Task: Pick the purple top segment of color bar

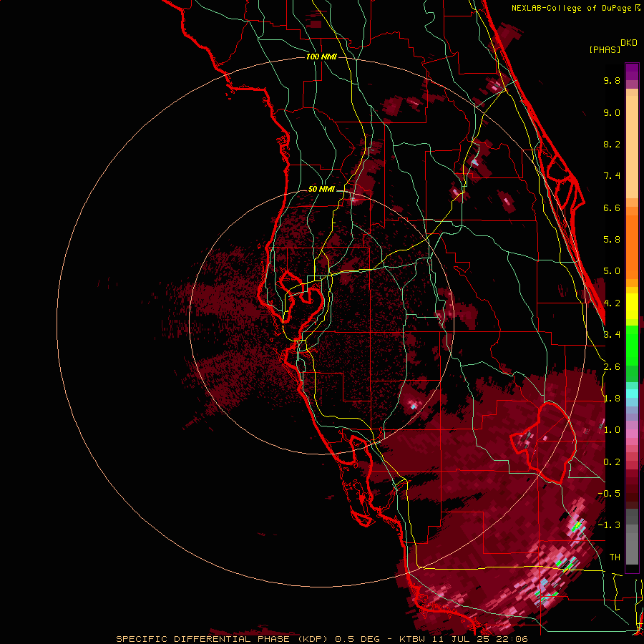Action: tap(632, 72)
